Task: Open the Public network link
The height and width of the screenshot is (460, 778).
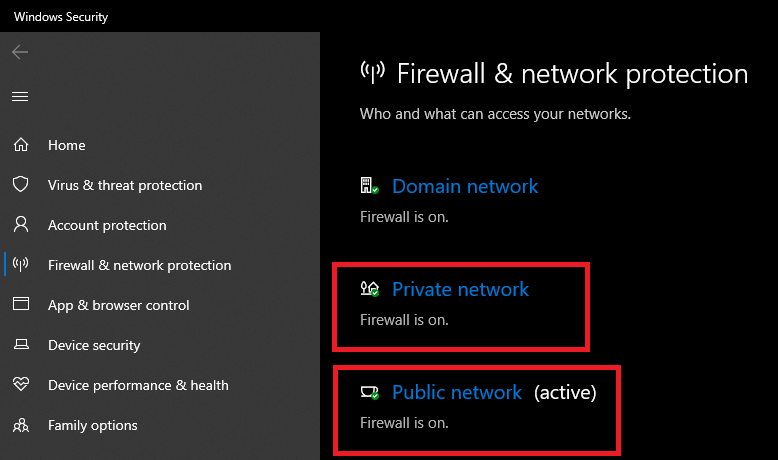Action: 457,393
